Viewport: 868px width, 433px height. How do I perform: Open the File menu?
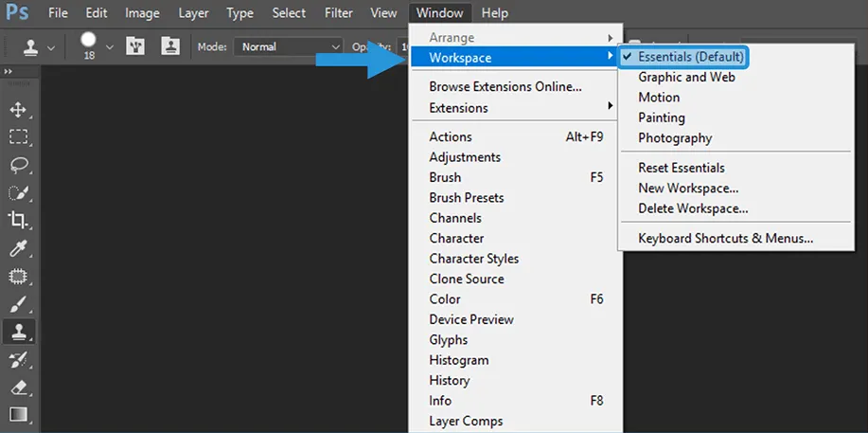[x=58, y=12]
